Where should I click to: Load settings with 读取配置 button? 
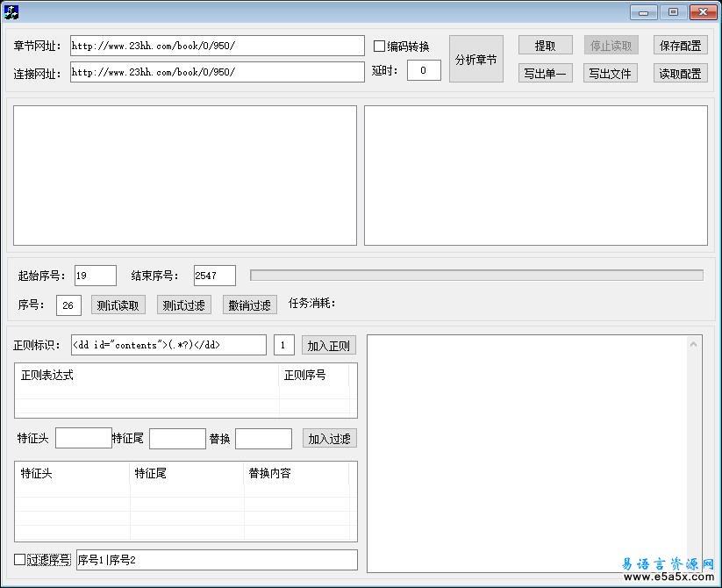pyautogui.click(x=680, y=73)
